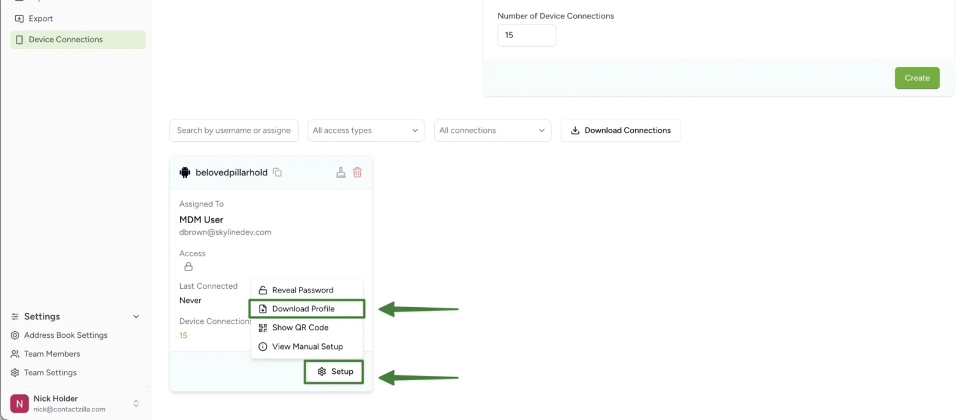
Task: Collapse the Settings section in the sidebar
Action: 135,316
